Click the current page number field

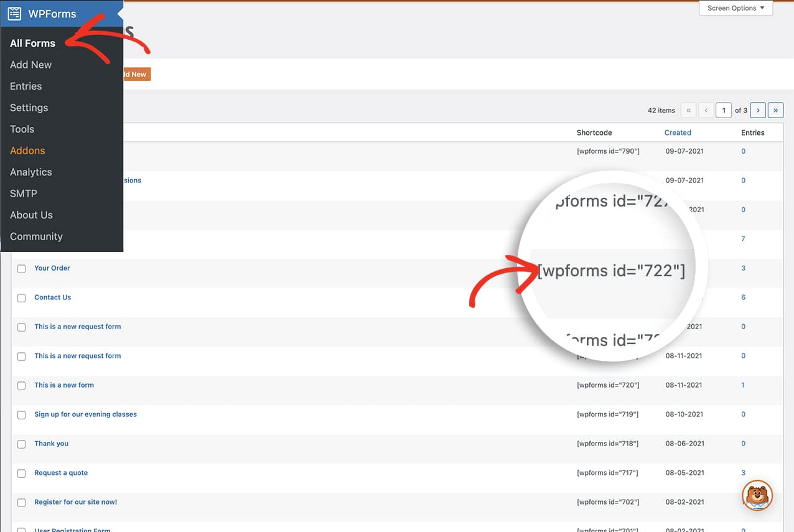(x=724, y=110)
